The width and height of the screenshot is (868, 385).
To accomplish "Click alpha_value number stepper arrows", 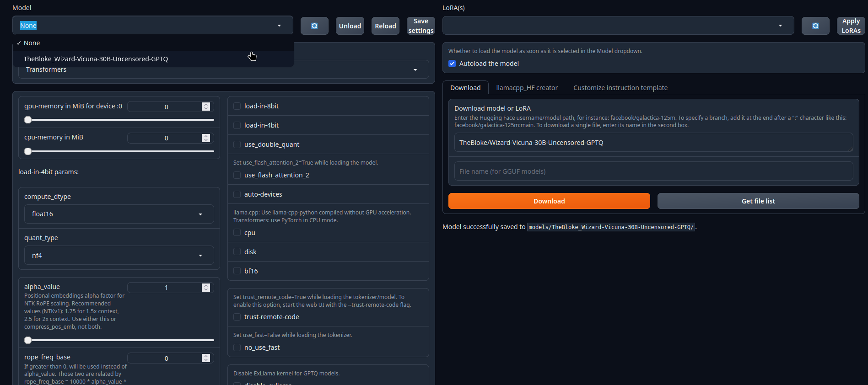I will pyautogui.click(x=206, y=288).
